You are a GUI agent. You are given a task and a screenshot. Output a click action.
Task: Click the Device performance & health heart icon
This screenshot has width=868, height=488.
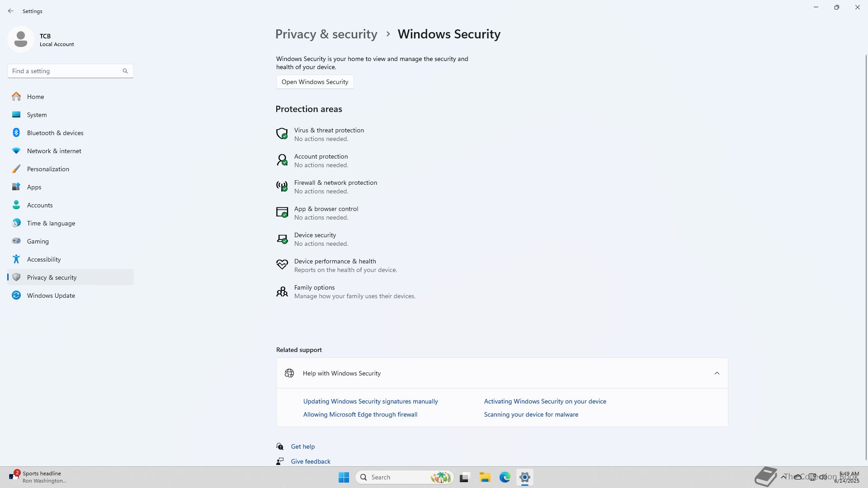282,264
